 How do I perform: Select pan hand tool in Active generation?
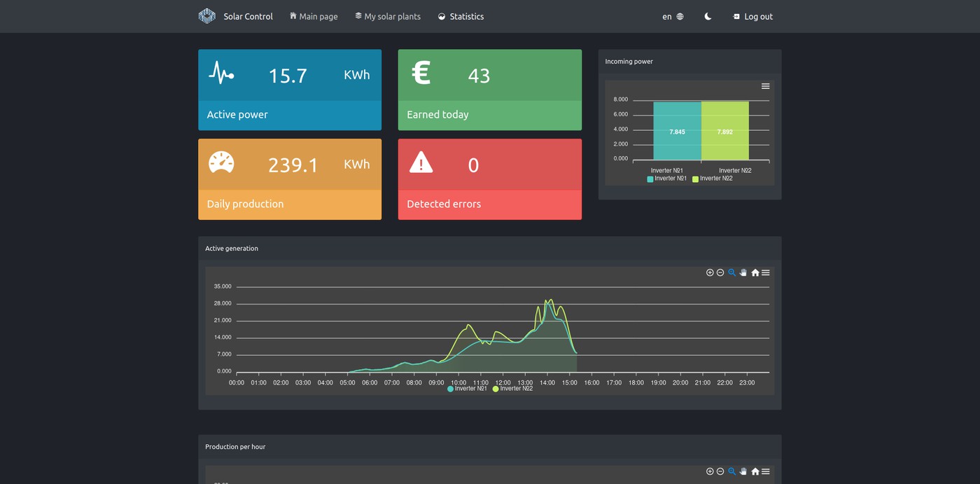click(x=743, y=272)
